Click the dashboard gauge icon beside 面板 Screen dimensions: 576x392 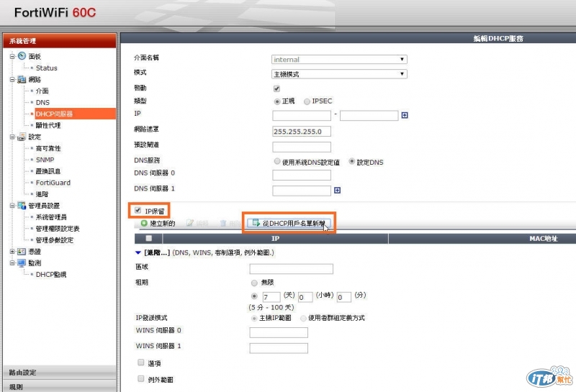click(x=22, y=56)
